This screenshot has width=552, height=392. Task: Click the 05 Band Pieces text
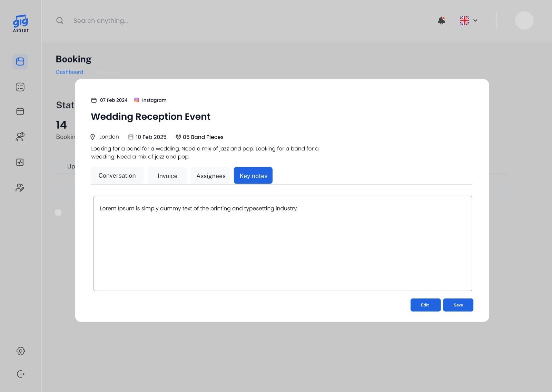(203, 137)
